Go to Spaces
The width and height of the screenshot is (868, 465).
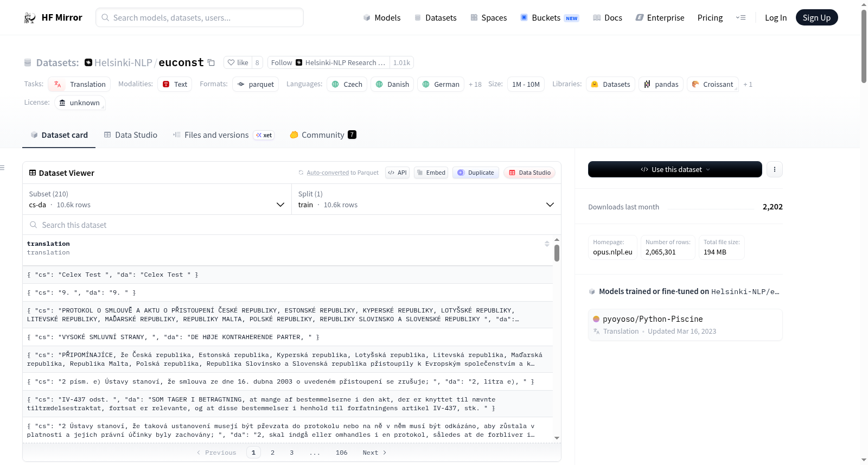(488, 18)
